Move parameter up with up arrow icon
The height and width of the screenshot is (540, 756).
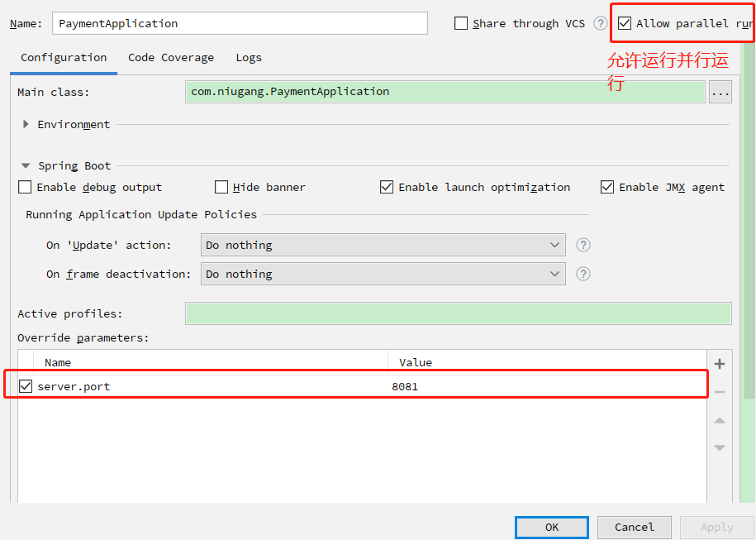720,420
